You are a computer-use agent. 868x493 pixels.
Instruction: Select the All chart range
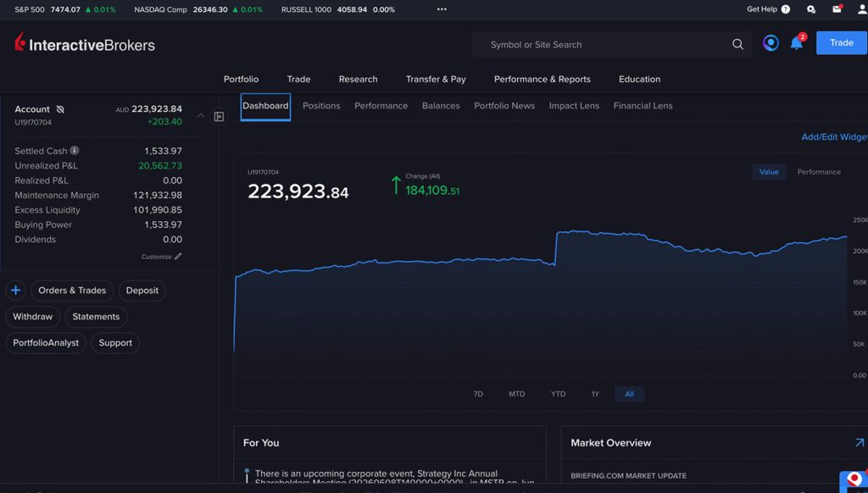pyautogui.click(x=630, y=394)
